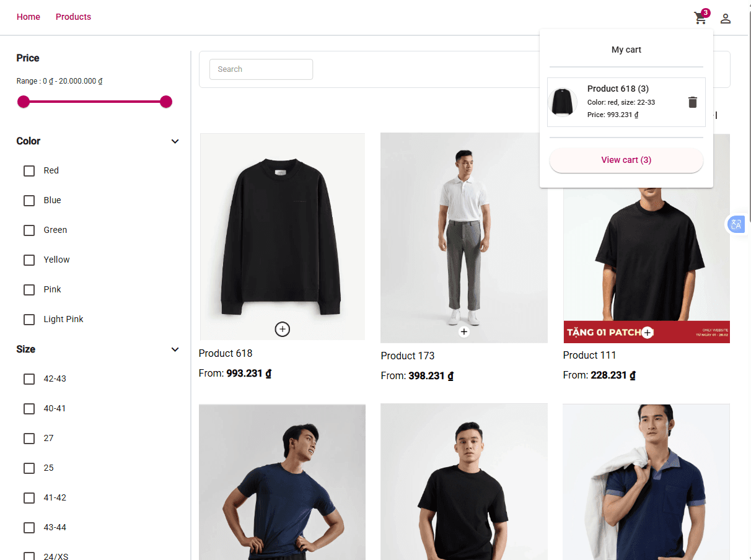751x560 pixels.
Task: Click the user account icon
Action: click(x=726, y=18)
